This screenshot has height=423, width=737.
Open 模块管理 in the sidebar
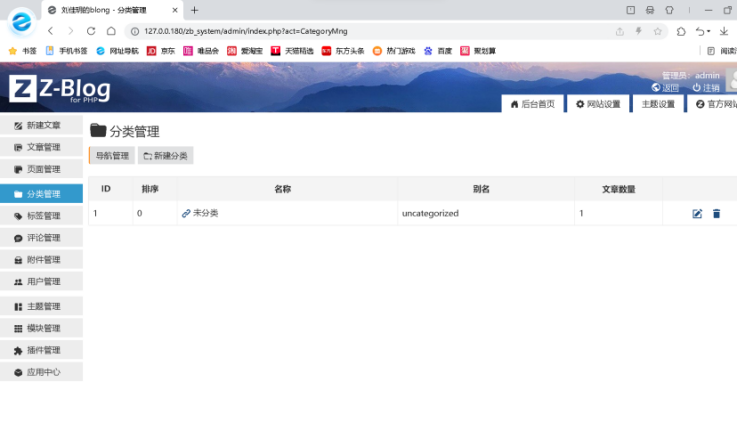pyautogui.click(x=41, y=328)
